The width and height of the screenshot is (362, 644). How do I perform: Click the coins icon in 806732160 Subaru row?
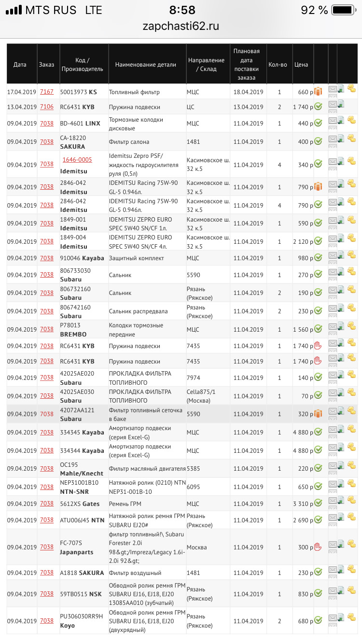(x=351, y=289)
